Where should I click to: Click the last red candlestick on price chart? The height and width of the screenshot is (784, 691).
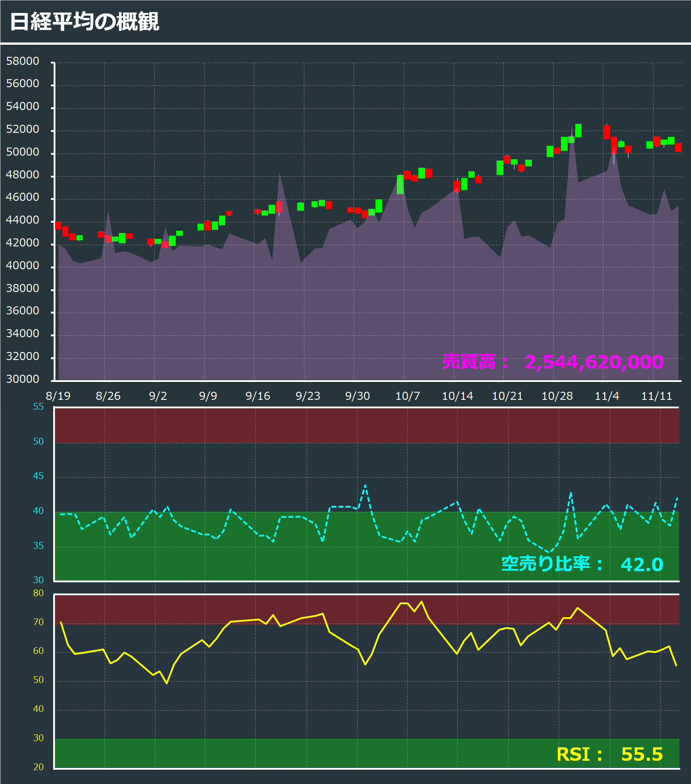pos(678,147)
